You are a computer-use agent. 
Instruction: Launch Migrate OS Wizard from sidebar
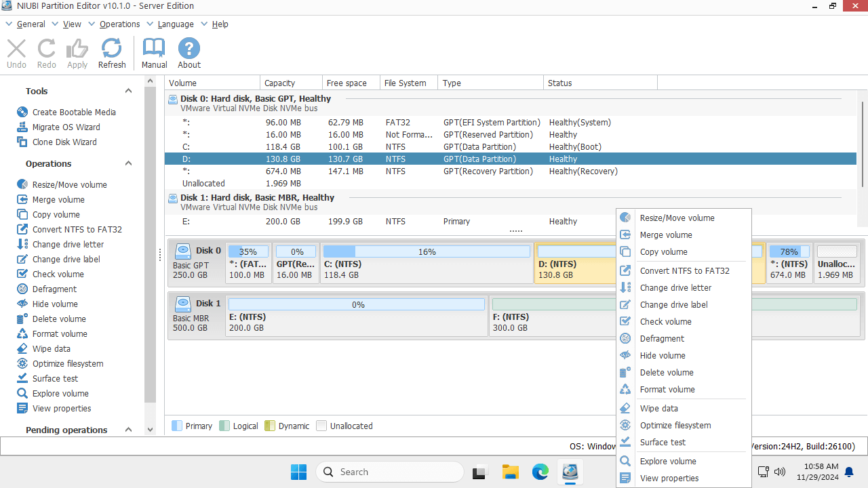pos(66,127)
